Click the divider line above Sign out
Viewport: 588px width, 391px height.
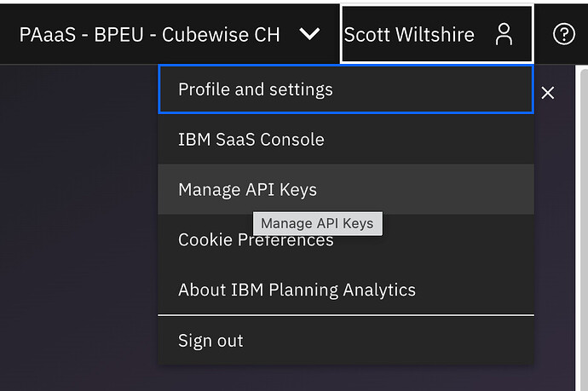[345, 315]
